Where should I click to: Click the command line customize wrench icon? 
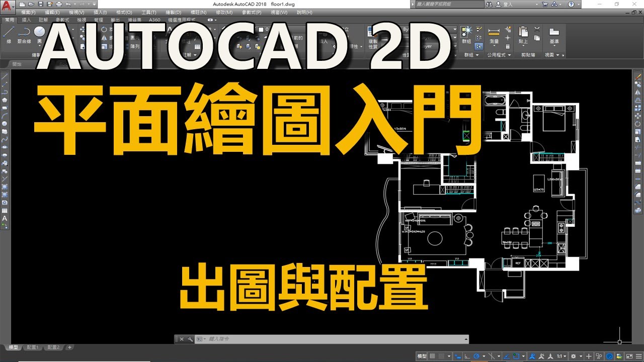click(190, 339)
